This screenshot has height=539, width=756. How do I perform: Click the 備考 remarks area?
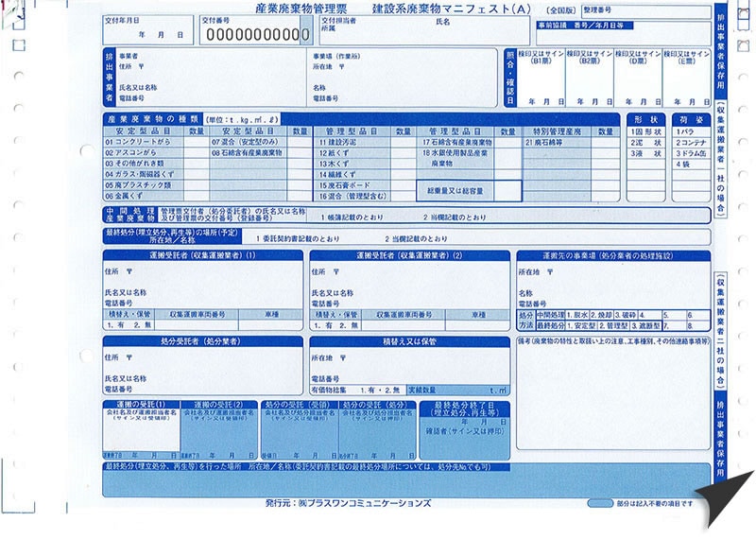coord(611,388)
